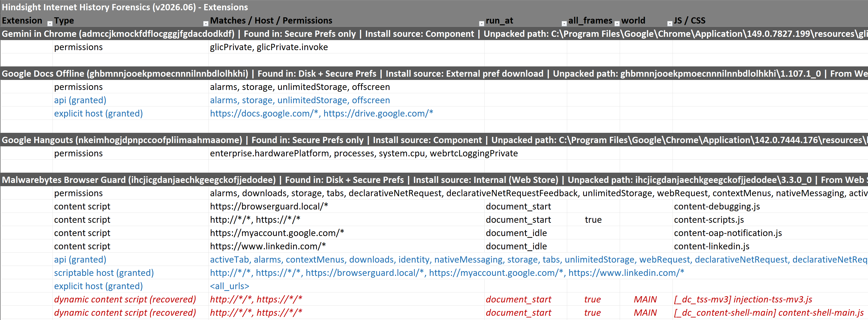
Task: Select the injection-tss-mv3.js recovered script cell
Action: coord(770,299)
